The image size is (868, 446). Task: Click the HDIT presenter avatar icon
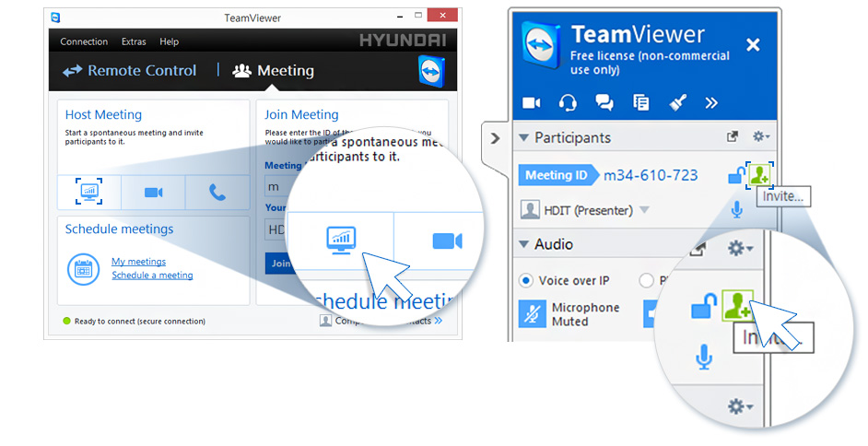click(x=530, y=210)
